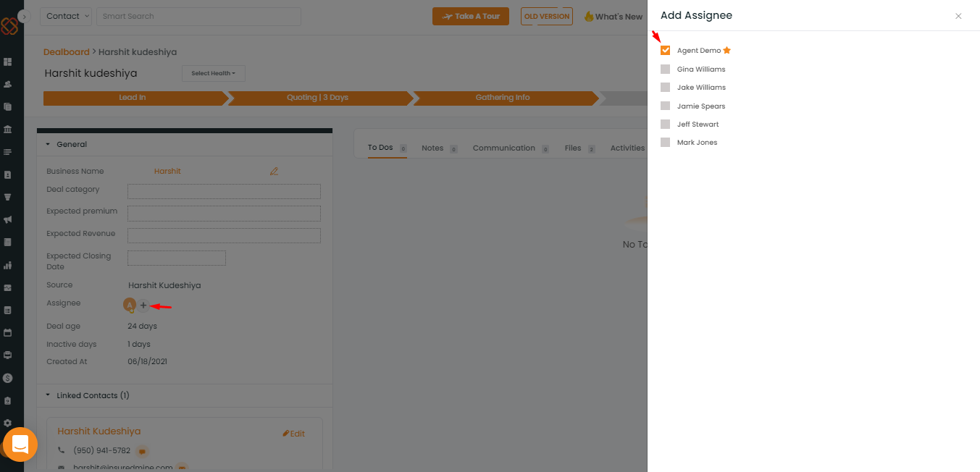Select the Jamie Spears checkbox
This screenshot has width=980, height=472.
tap(665, 106)
